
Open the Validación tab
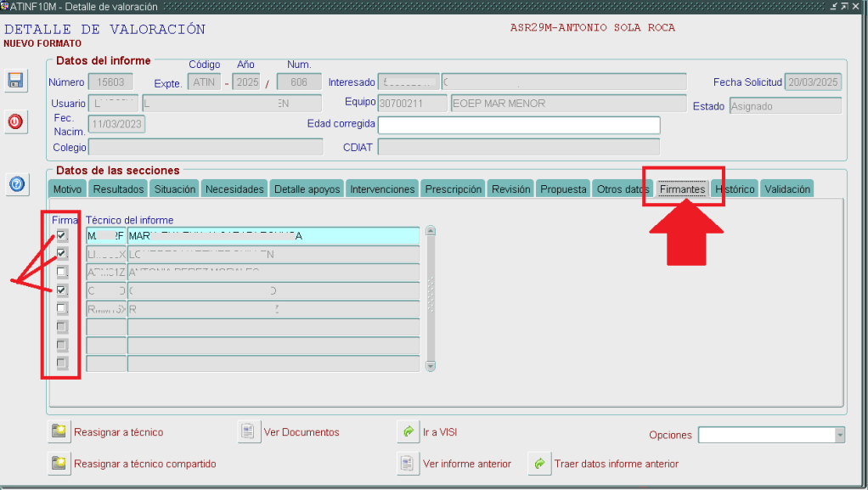pyautogui.click(x=786, y=189)
